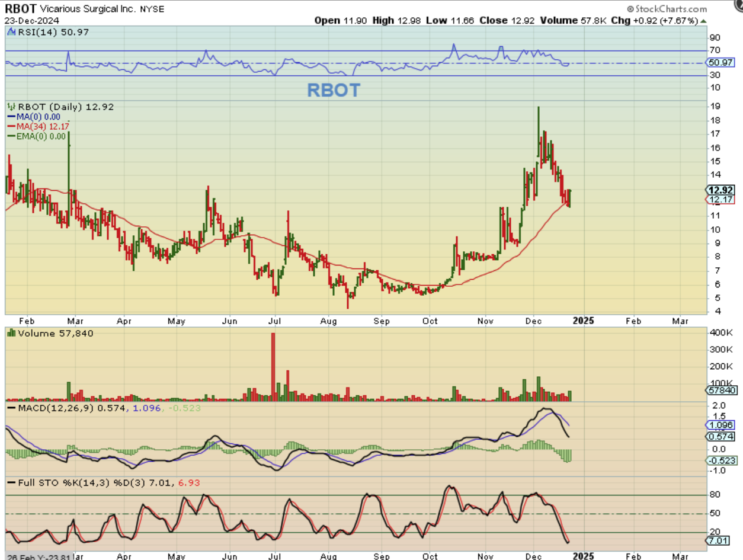The width and height of the screenshot is (743, 560).
Task: Click the RBOT ticker symbol in the header
Action: click(20, 9)
